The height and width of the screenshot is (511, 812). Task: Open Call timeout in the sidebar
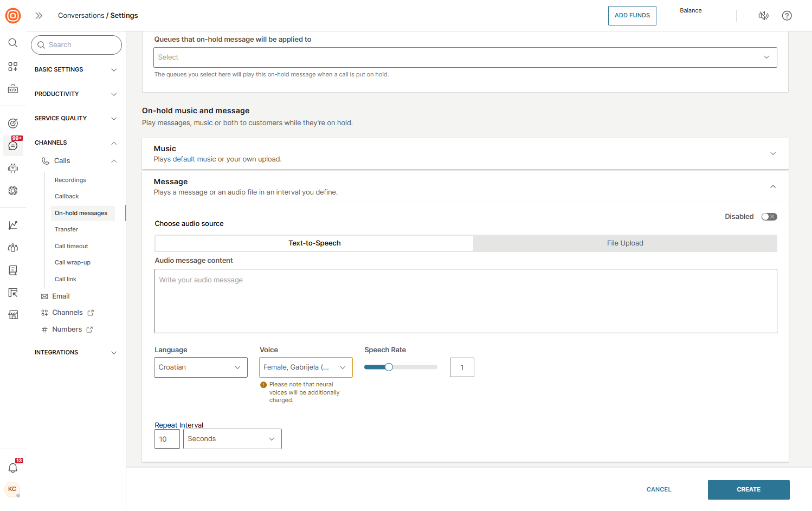coord(72,246)
